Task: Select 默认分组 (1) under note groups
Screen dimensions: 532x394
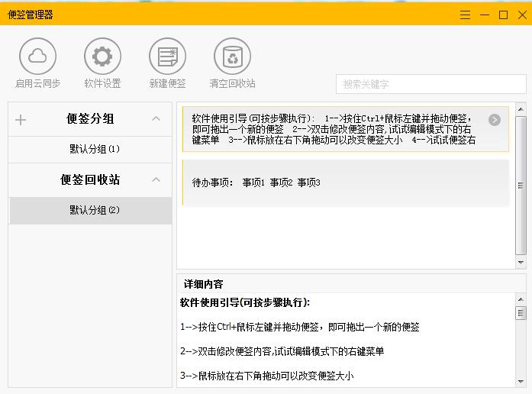Action: point(90,149)
